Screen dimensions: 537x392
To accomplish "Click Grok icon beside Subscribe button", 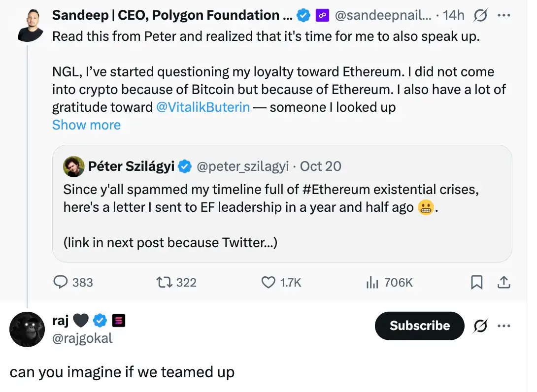I will [x=480, y=326].
